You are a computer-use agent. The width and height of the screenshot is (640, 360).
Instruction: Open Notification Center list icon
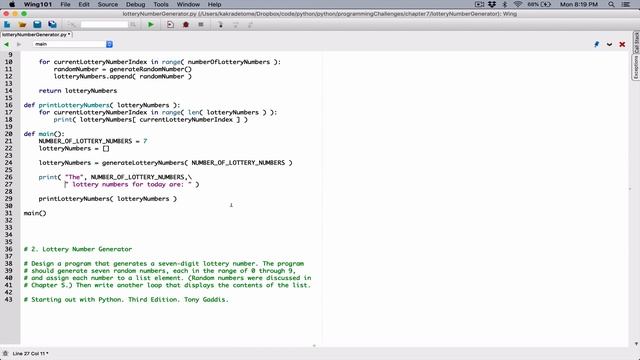(625, 4)
